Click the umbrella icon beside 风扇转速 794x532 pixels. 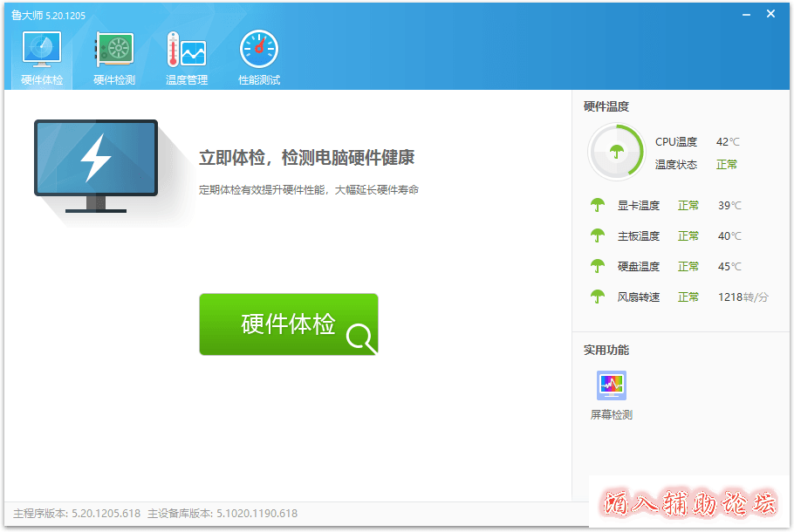coord(598,297)
